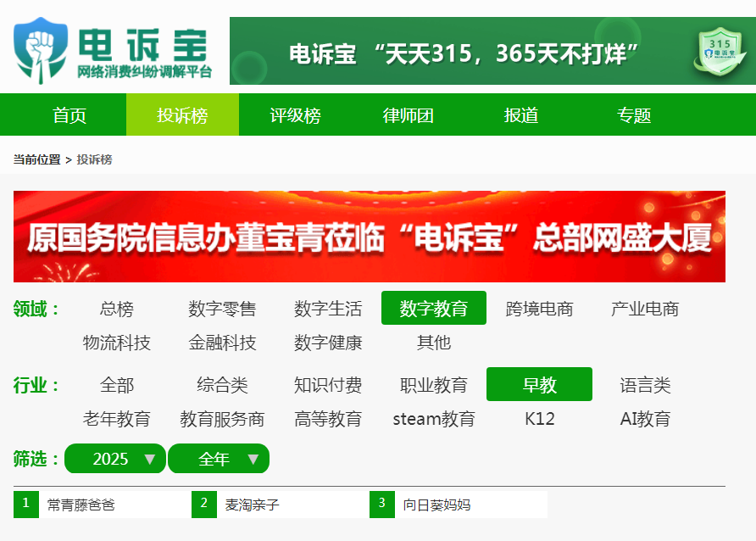The width and height of the screenshot is (756, 541).
Task: Switch industry filter to K12
Action: tap(539, 419)
